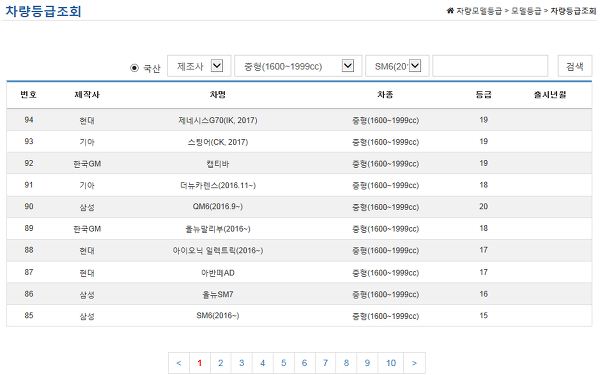Click the 제작사 column header

click(x=87, y=95)
